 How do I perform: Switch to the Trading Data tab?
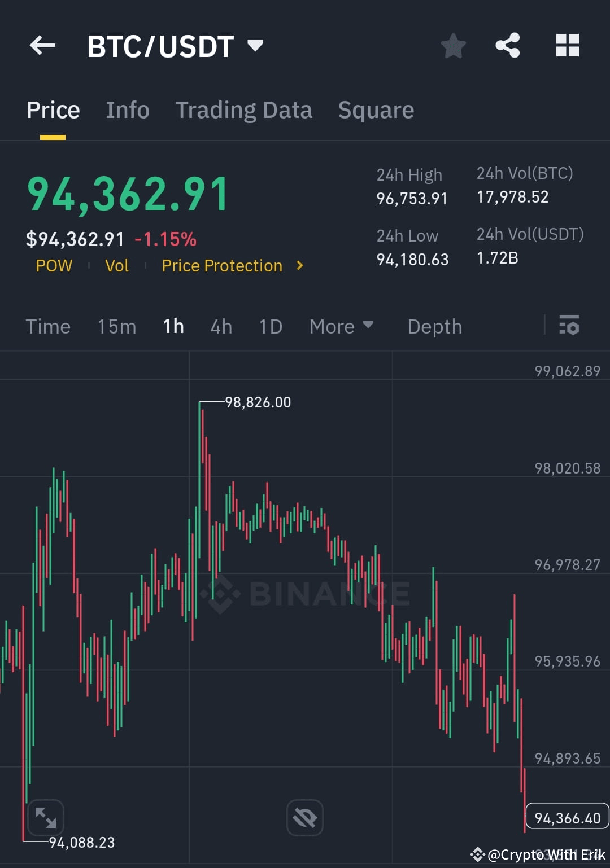pyautogui.click(x=244, y=109)
